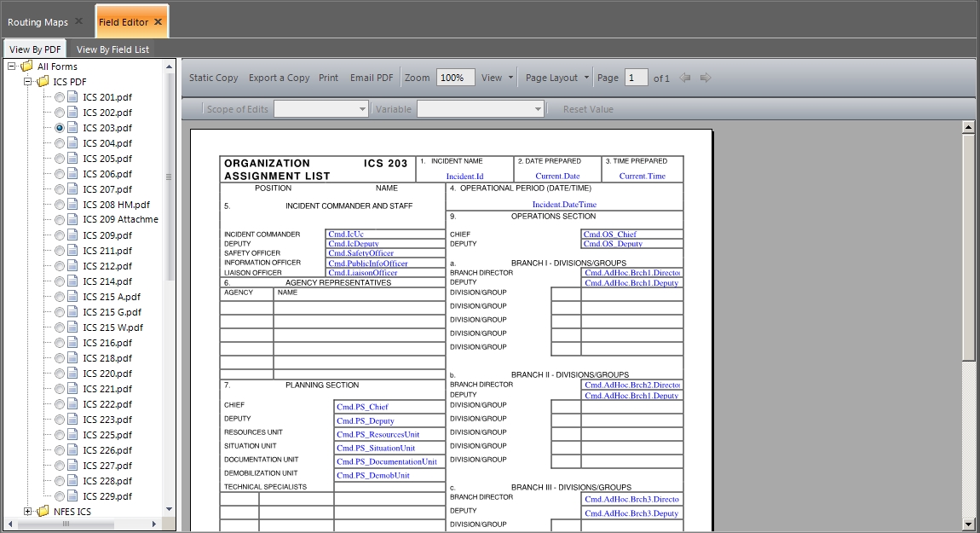
Task: Switch to View By Field List tab
Action: [x=113, y=49]
